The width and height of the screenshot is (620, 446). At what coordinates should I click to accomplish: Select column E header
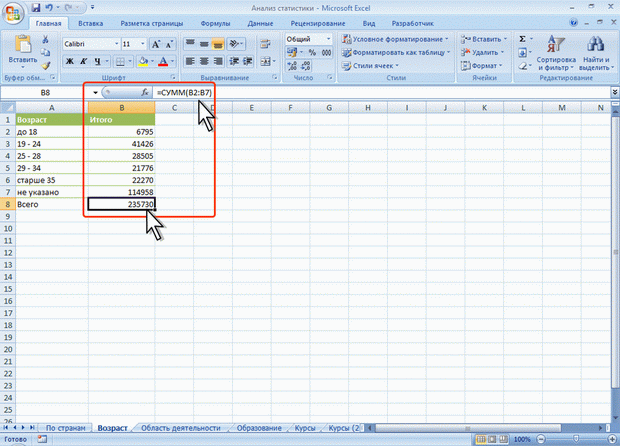point(251,107)
